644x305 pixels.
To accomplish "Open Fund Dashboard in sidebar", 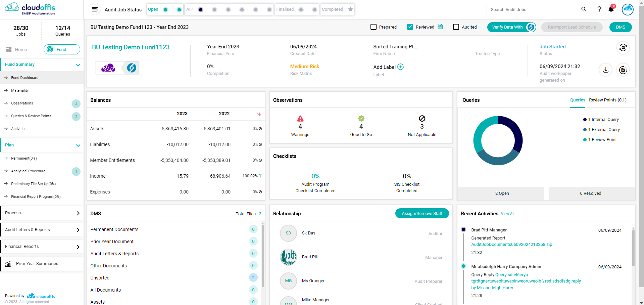I will click(x=42, y=78).
